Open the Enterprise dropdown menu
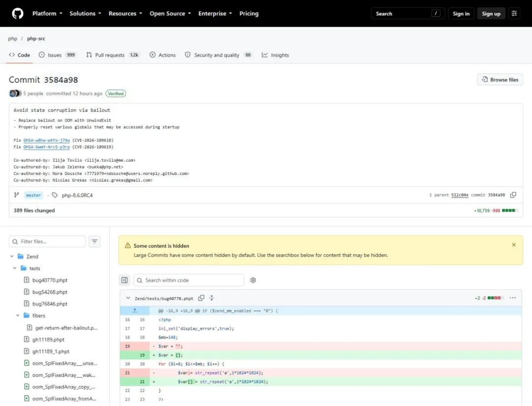Viewport: 532px width, 406px height. pos(215,14)
